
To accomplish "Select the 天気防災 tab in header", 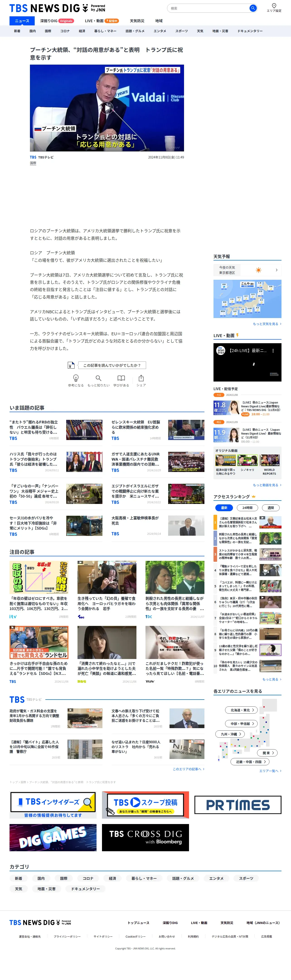I will coord(137,21).
